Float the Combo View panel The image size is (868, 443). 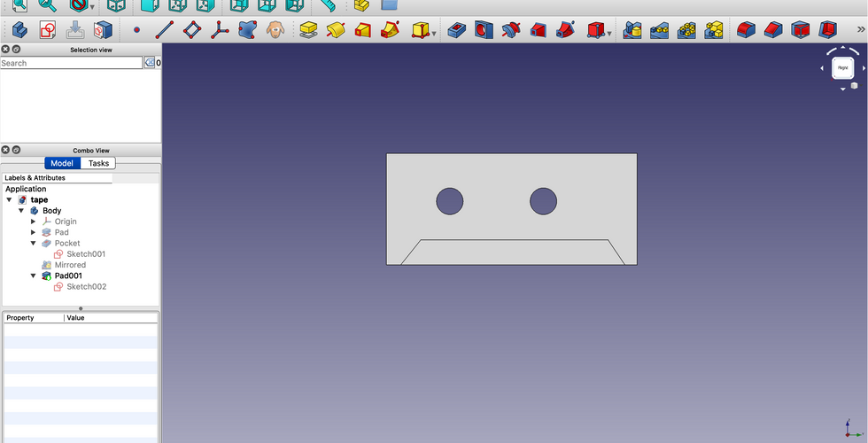tap(16, 150)
